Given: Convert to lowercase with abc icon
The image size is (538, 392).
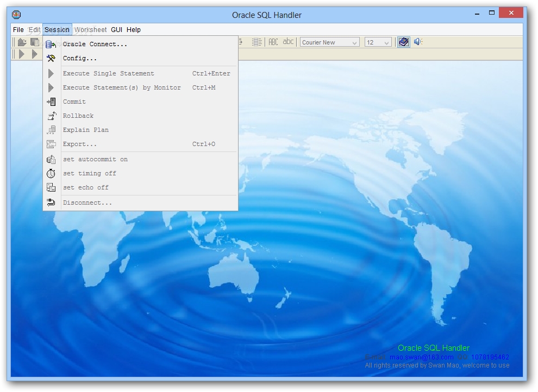Looking at the screenshot, I should pyautogui.click(x=288, y=42).
